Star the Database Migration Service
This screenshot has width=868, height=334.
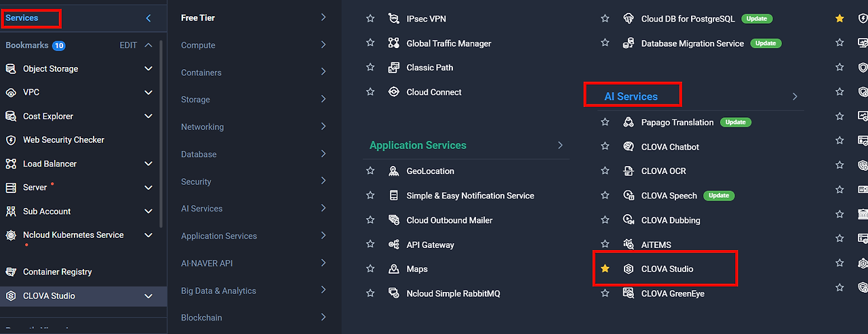(x=605, y=43)
